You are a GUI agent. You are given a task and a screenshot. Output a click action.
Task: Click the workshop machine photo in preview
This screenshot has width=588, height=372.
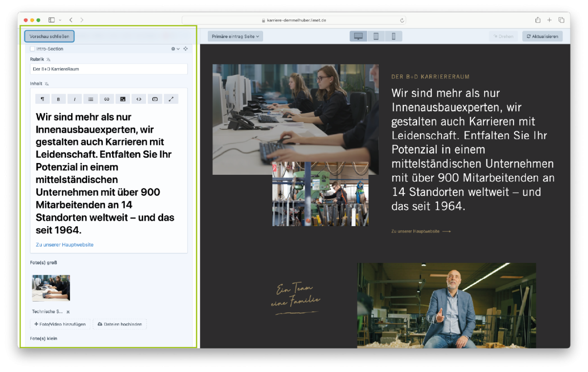click(x=320, y=194)
